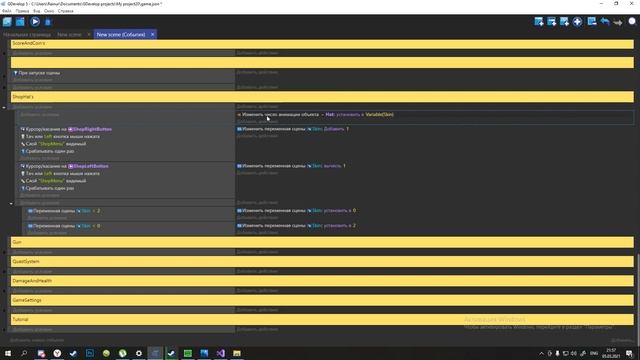
Task: Select the Skin > 2 condition
Action: click(x=64, y=211)
